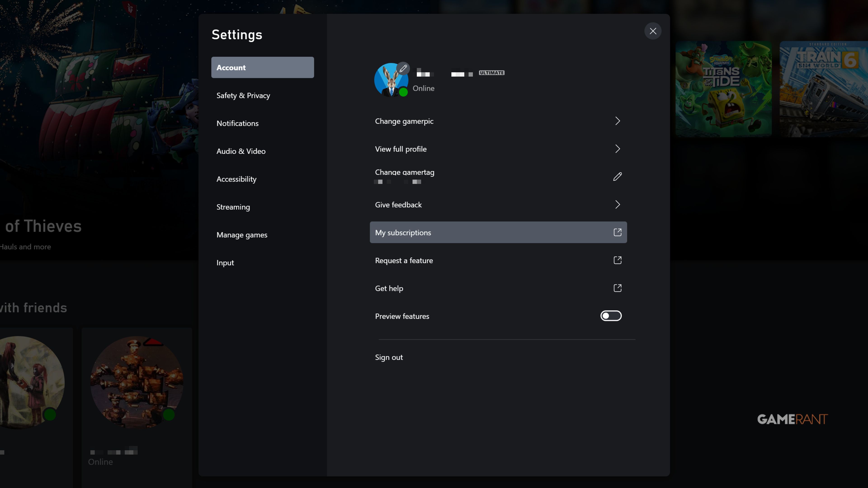Click the pencil edit icon on gamerpic
Screen dimensions: 868x488
click(x=403, y=69)
